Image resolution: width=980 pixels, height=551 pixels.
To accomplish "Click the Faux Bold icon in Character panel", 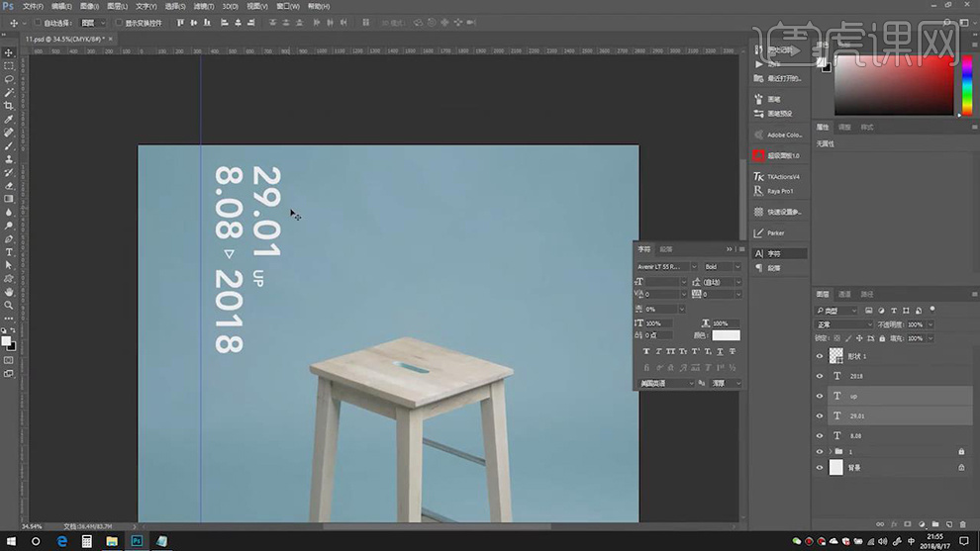I will [646, 352].
